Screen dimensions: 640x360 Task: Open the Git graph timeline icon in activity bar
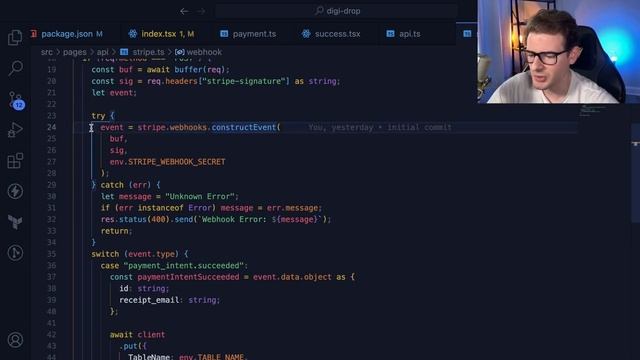pos(15,253)
